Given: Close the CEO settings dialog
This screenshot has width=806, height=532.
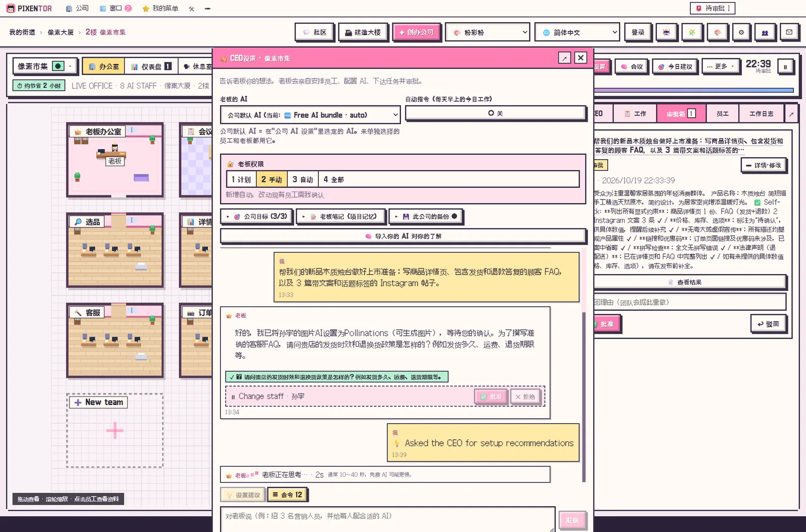Looking at the screenshot, I should click(x=581, y=58).
